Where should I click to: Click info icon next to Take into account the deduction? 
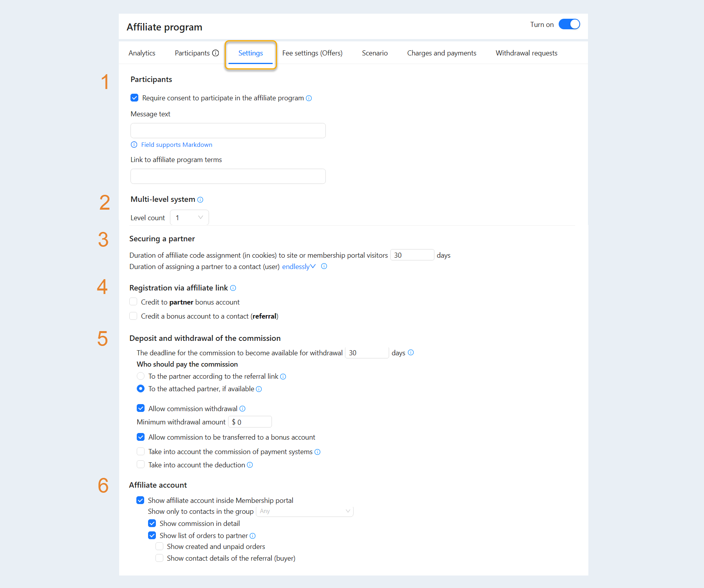click(250, 465)
